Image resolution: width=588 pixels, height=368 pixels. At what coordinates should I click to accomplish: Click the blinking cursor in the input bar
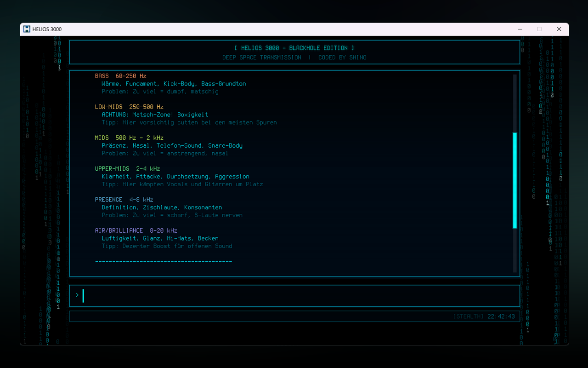pyautogui.click(x=83, y=295)
